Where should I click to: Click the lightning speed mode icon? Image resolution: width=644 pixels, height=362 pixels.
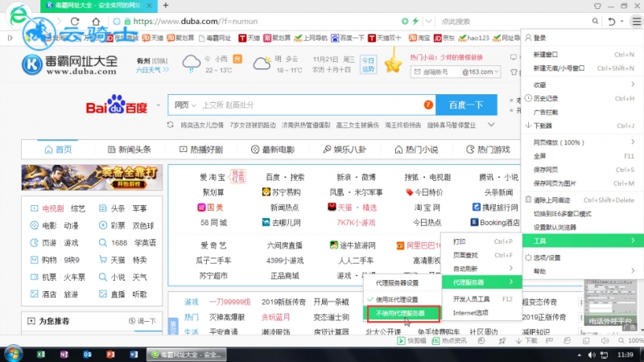pos(415,22)
